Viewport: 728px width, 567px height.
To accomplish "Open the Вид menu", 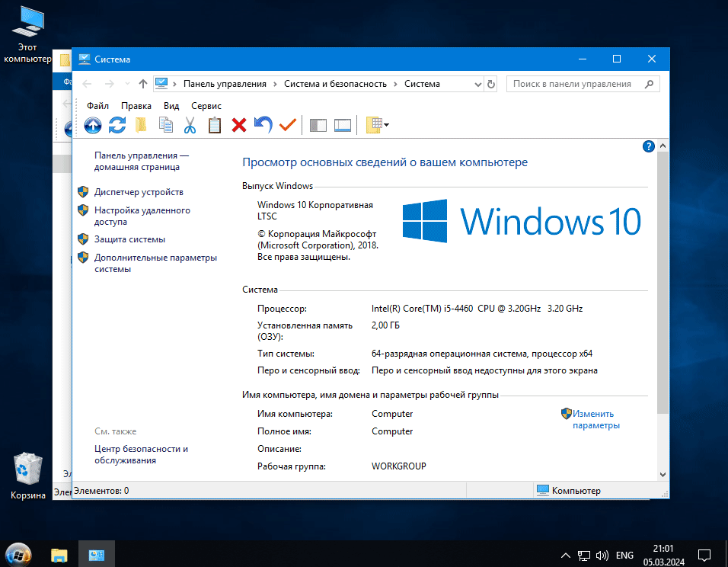I will pyautogui.click(x=171, y=106).
